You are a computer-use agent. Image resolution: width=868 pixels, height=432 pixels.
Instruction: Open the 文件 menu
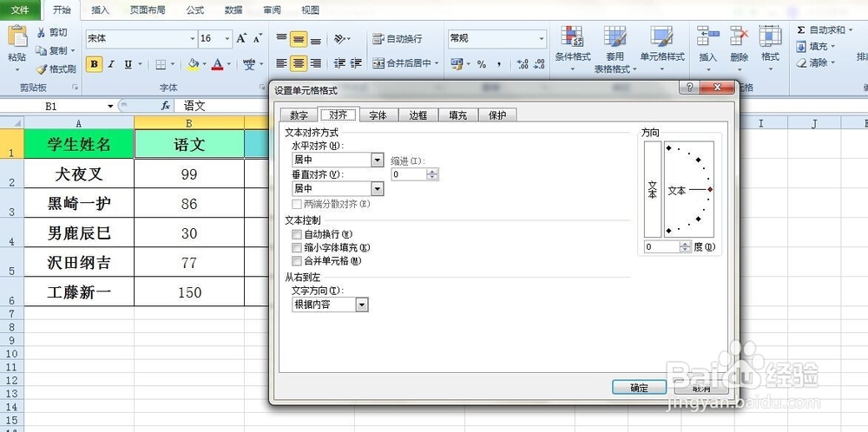click(x=20, y=10)
